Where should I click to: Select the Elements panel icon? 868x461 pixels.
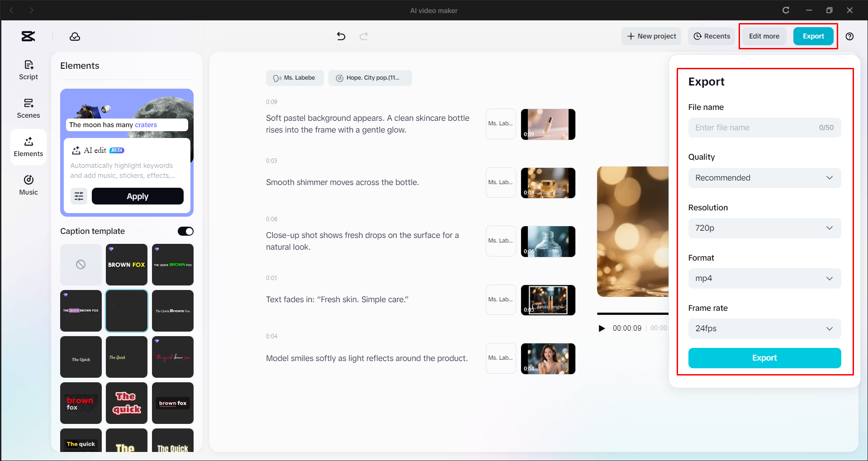tap(28, 146)
